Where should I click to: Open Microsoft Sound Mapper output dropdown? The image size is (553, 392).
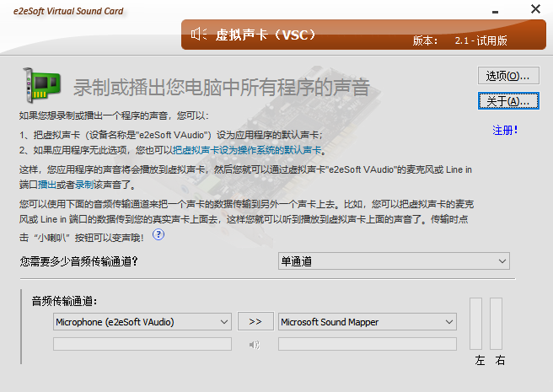[368, 322]
